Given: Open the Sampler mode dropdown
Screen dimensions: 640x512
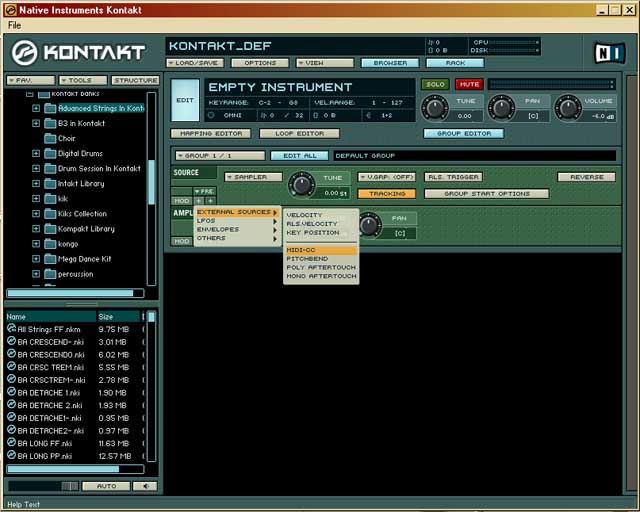Looking at the screenshot, I should (x=251, y=177).
